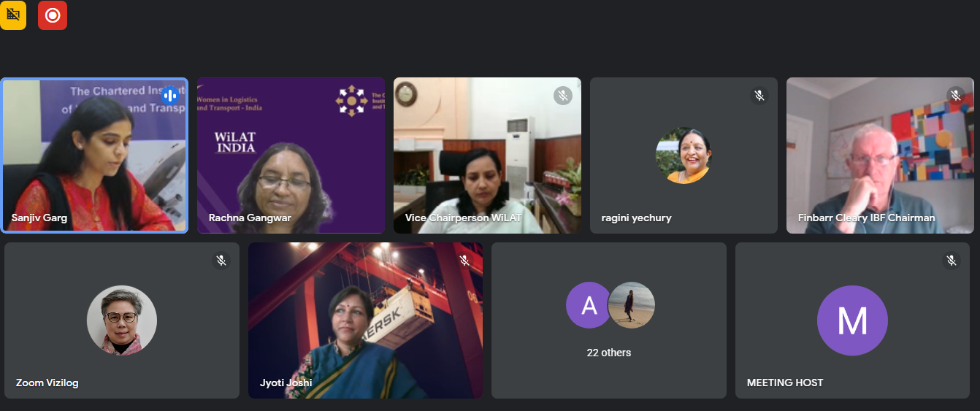The image size is (980, 411).
Task: Click the purple 'A' avatar
Action: (589, 305)
